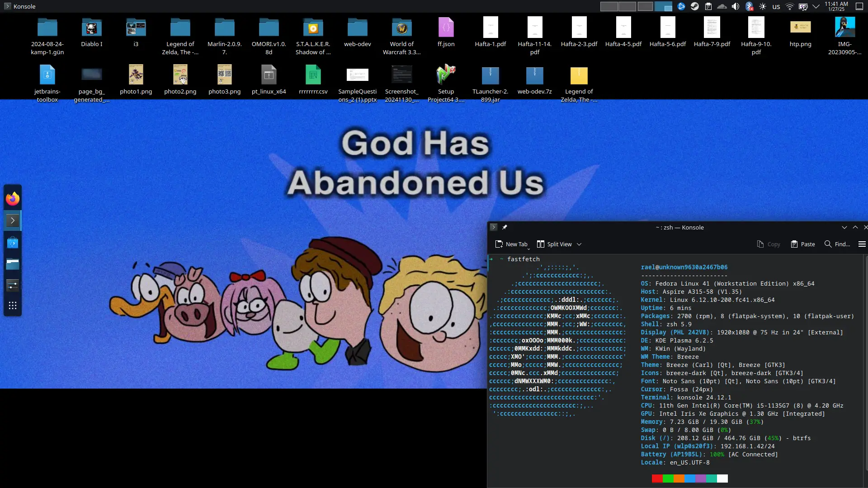868x488 pixels.
Task: Switch to first virtual desktop in pager
Action: tap(609, 6)
